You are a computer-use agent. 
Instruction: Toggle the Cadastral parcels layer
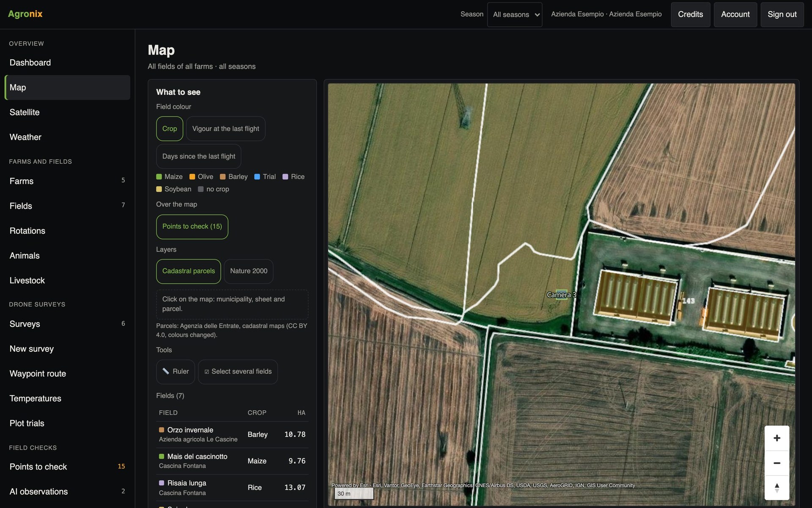189,271
